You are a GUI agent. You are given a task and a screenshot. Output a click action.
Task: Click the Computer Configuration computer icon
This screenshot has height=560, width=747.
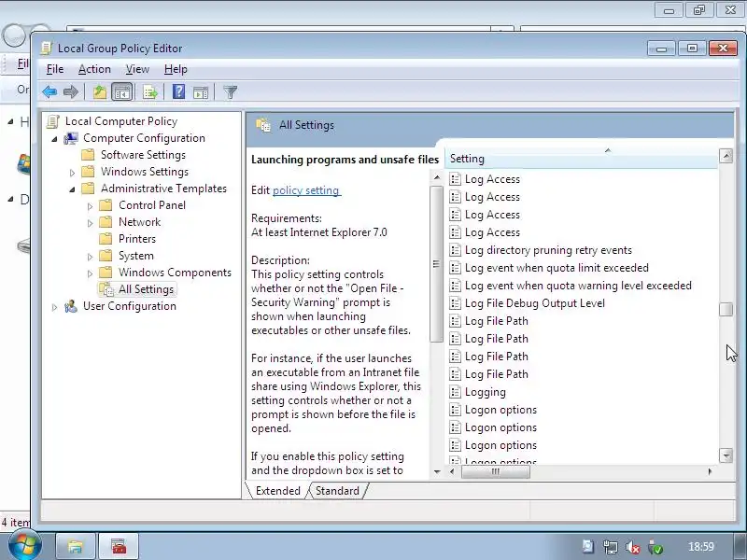[x=71, y=138]
